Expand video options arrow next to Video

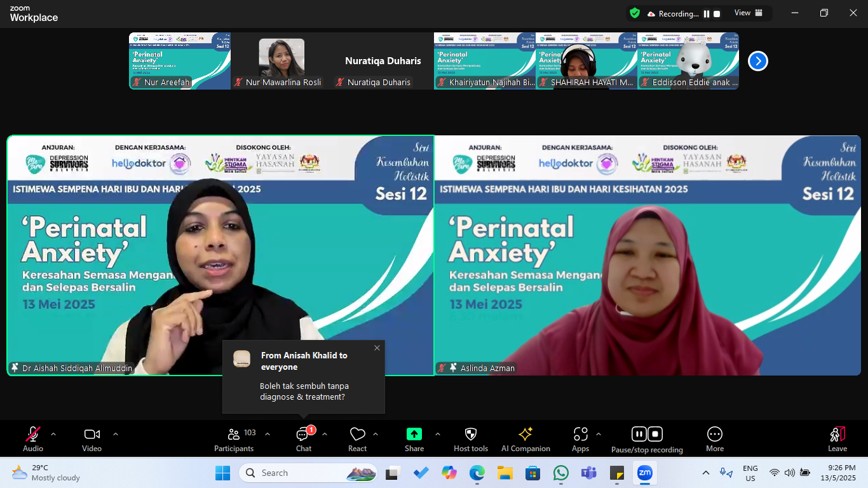coord(116,434)
